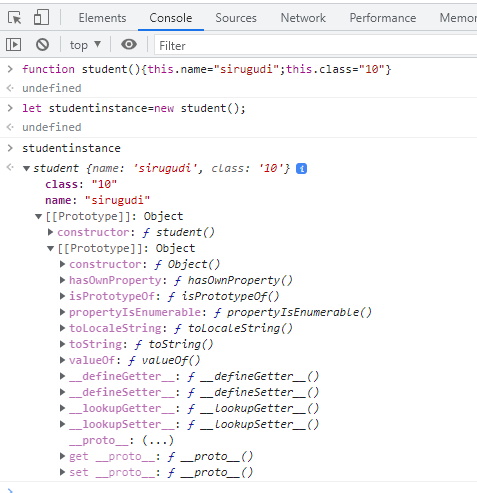The width and height of the screenshot is (477, 493).
Task: Expand constructor: f Object() entry
Action: click(62, 264)
